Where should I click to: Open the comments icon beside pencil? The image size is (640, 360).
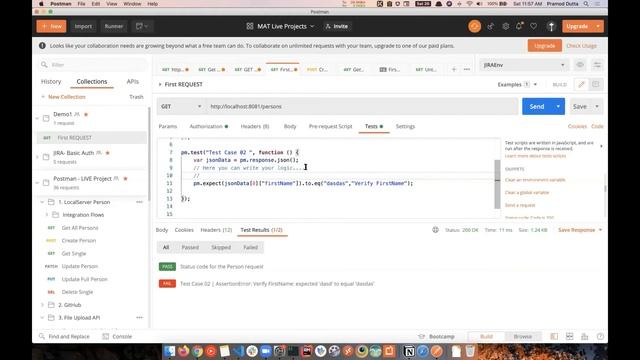596,84
